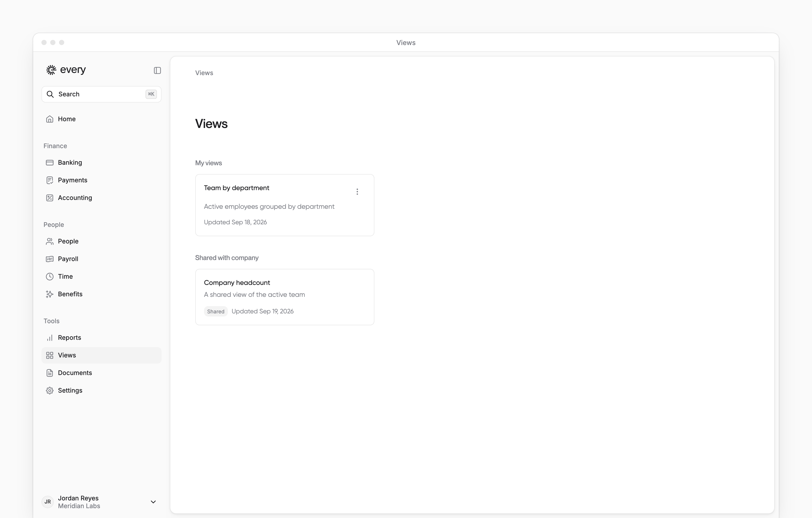This screenshot has width=812, height=518.
Task: Open the Documents sidebar item
Action: pyautogui.click(x=102, y=373)
